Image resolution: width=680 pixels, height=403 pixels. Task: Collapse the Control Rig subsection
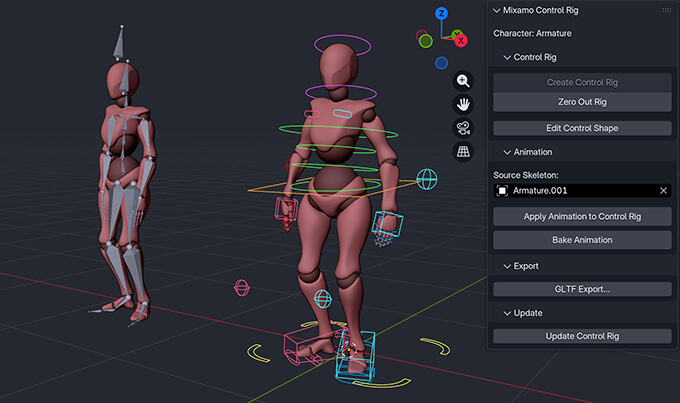click(x=507, y=58)
